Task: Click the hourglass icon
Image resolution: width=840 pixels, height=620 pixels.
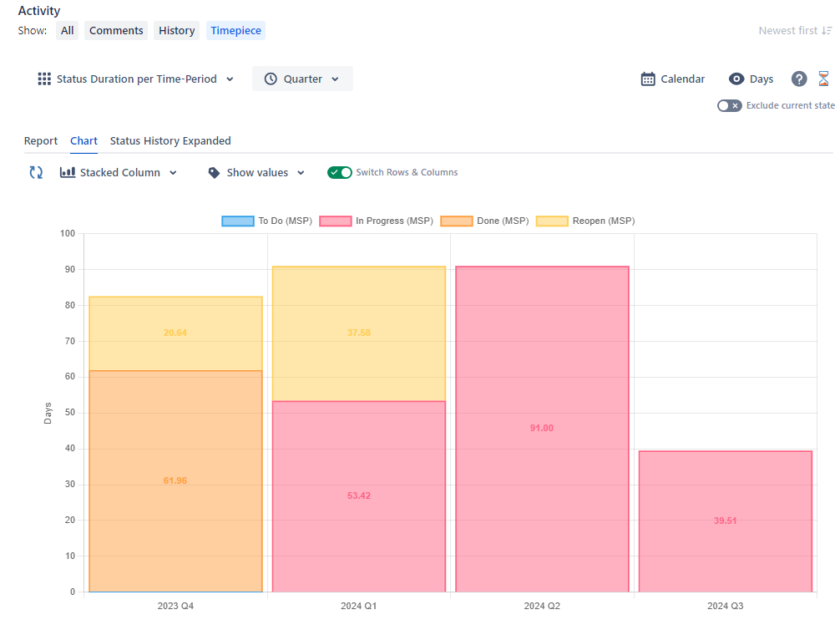Action: (824, 79)
